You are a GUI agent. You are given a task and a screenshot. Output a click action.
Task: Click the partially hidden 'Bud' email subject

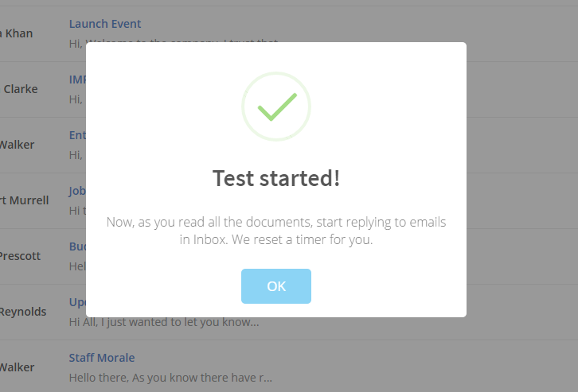tap(77, 246)
